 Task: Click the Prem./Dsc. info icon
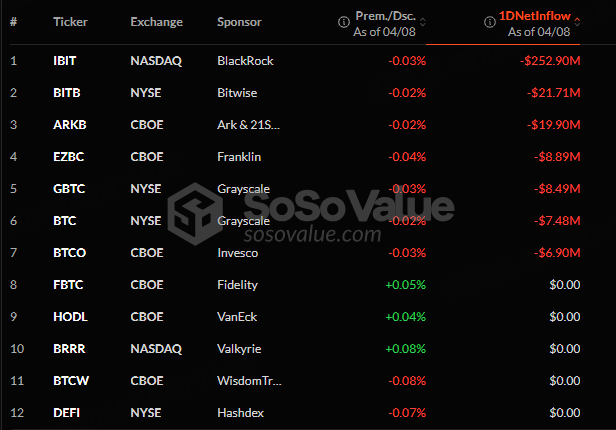344,22
